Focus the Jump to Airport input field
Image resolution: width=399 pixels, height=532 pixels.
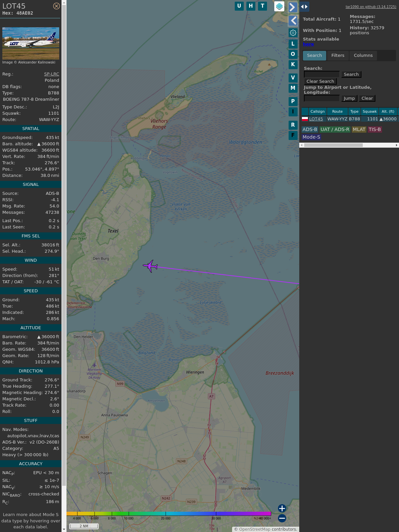pyautogui.click(x=322, y=98)
